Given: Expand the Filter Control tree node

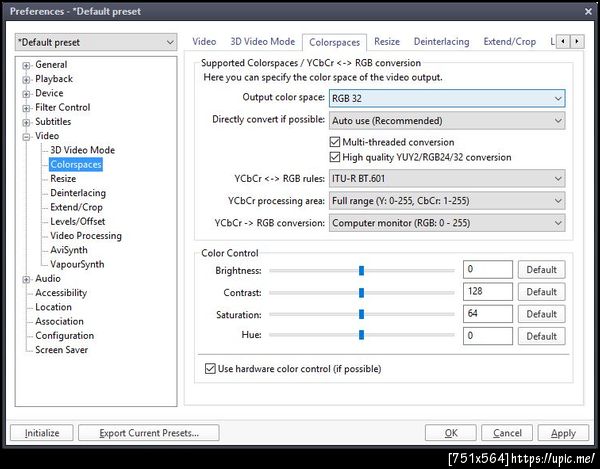Looking at the screenshot, I should (x=26, y=108).
